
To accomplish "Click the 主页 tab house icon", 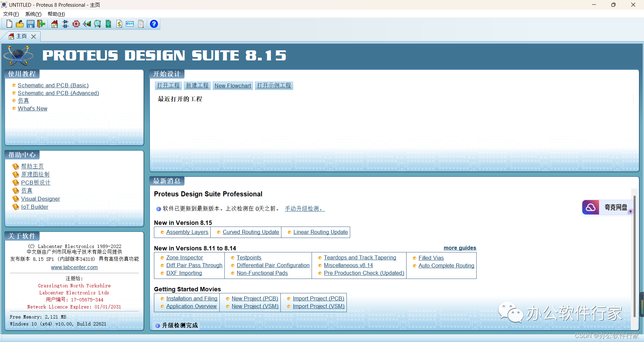I will 11,36.
